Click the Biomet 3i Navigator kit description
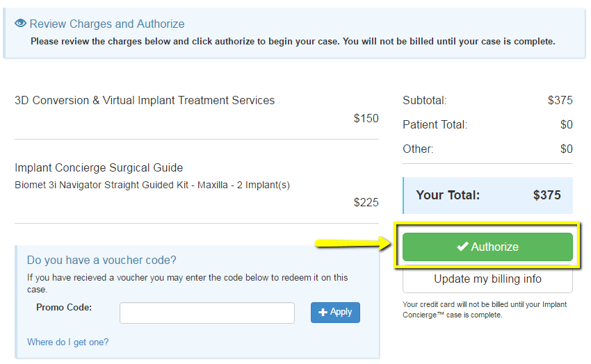The height and width of the screenshot is (364, 591). pos(152,185)
